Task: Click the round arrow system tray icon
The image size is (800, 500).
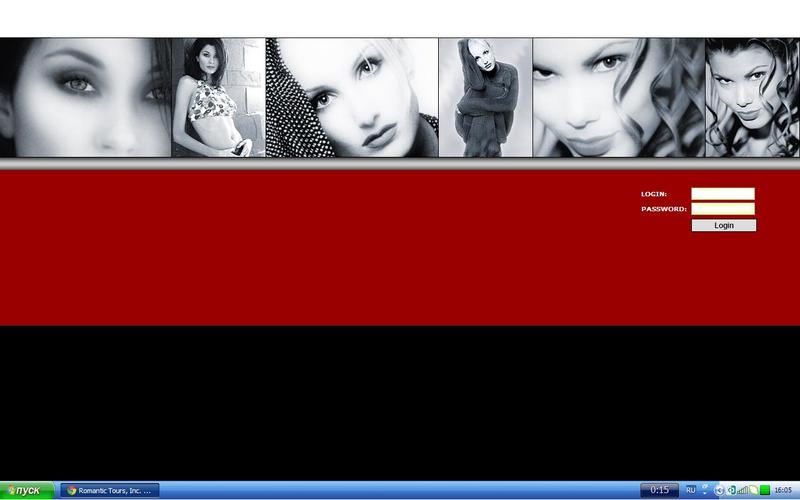Action: pyautogui.click(x=719, y=490)
